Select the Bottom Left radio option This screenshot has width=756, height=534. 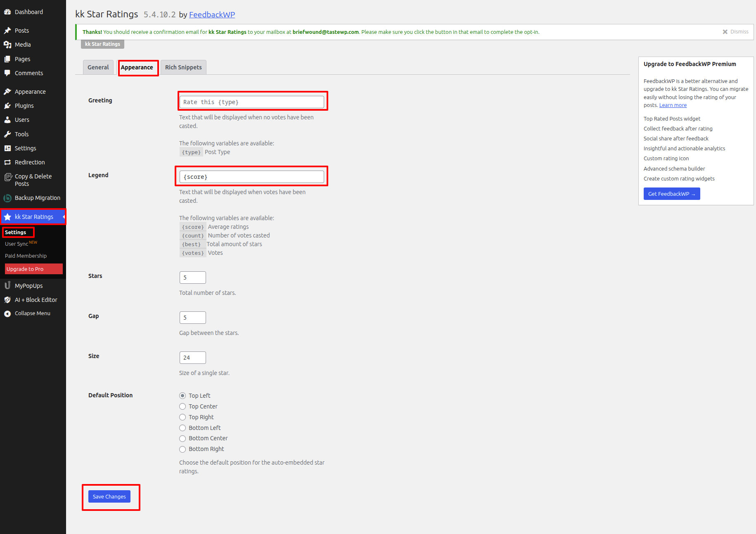point(182,428)
